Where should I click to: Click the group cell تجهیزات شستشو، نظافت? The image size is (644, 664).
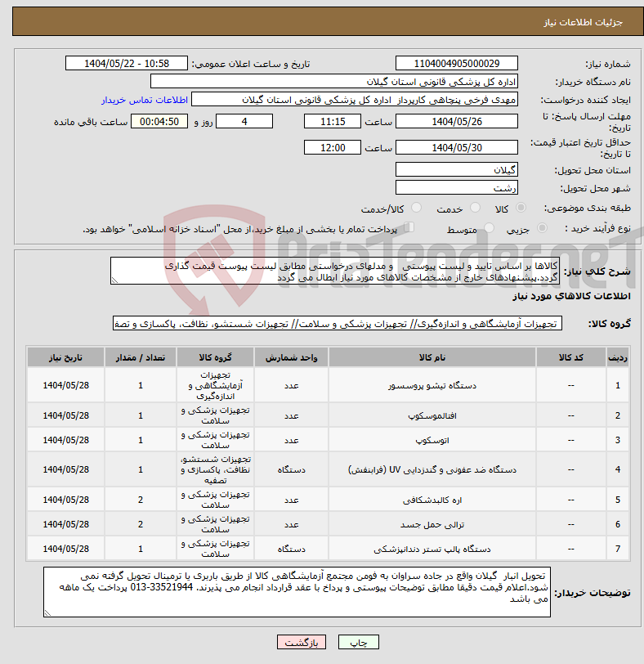point(215,469)
